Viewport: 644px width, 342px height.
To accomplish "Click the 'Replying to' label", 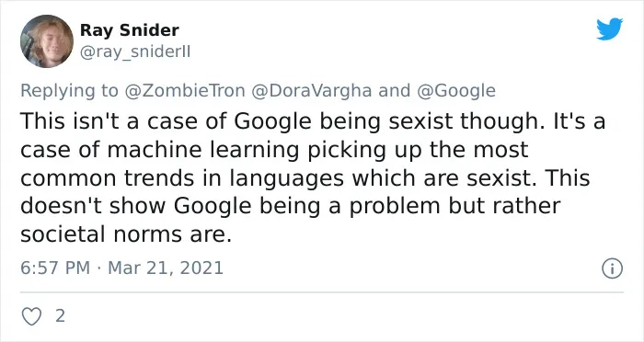I will tap(69, 91).
